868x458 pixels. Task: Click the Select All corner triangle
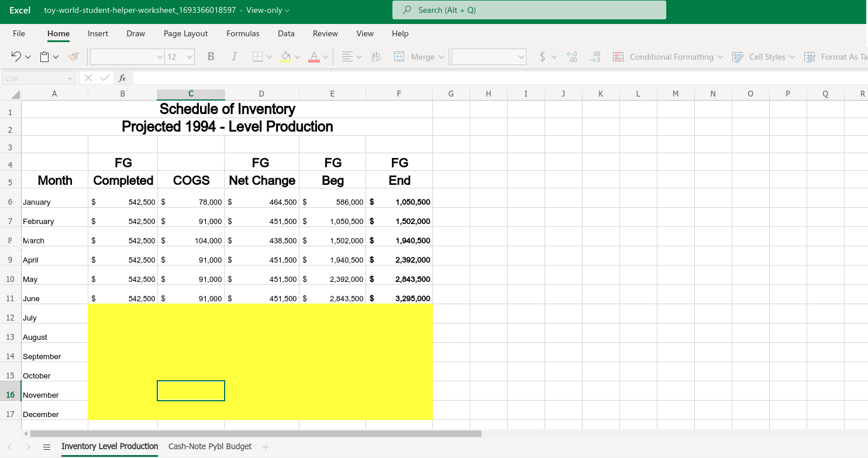[x=16, y=95]
